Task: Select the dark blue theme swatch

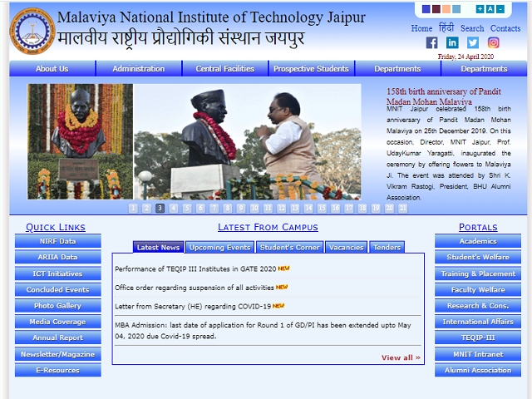Action: (x=426, y=9)
